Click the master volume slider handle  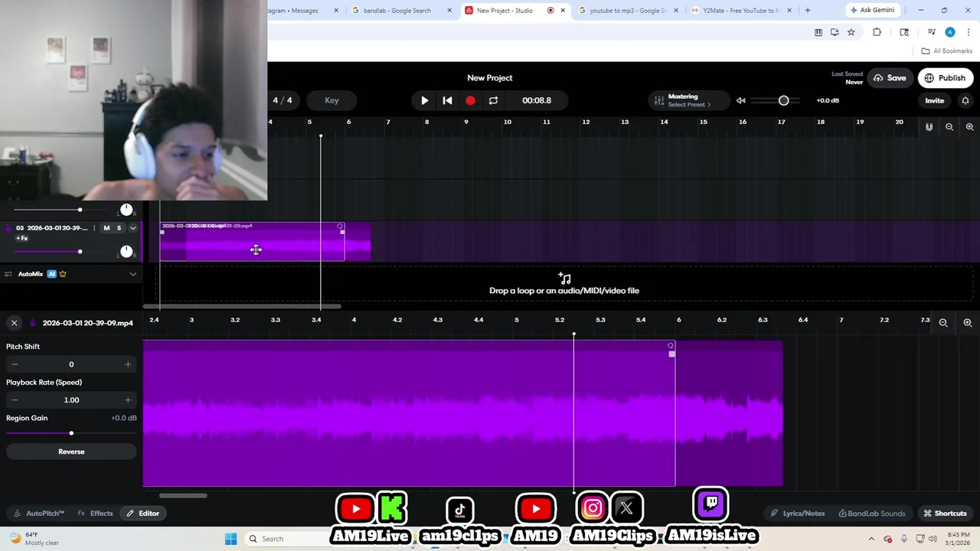click(783, 100)
